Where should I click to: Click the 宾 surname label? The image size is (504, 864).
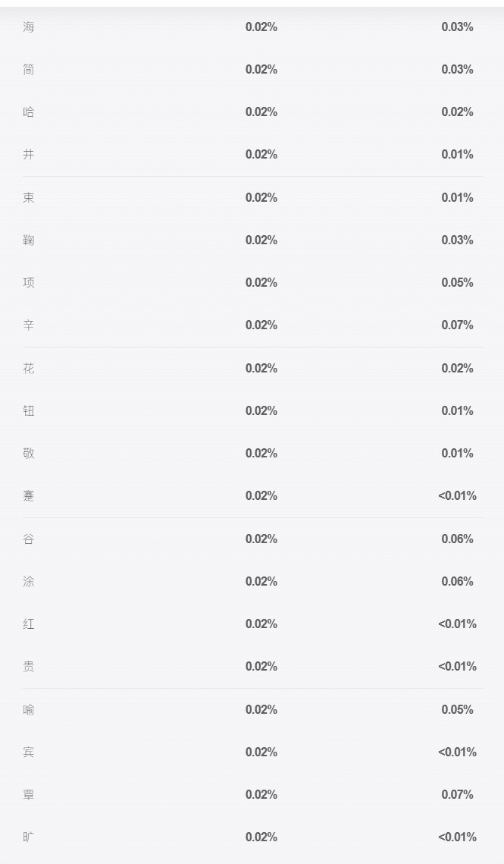pos(29,752)
